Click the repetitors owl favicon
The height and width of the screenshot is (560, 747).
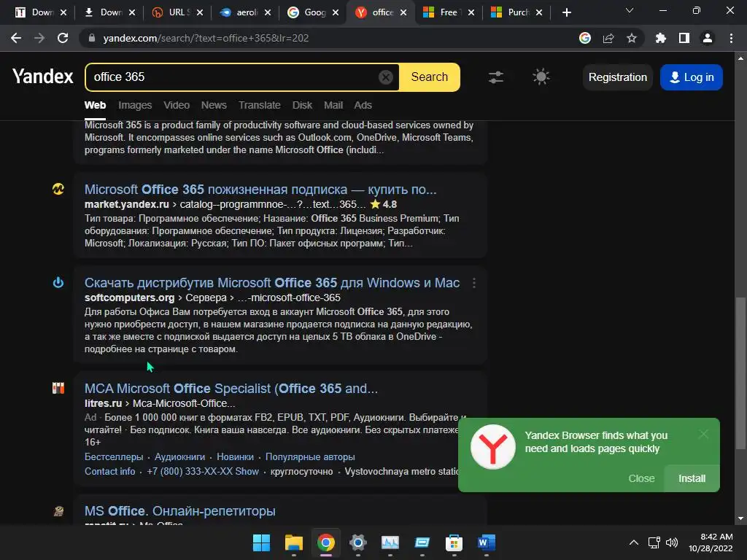58,511
